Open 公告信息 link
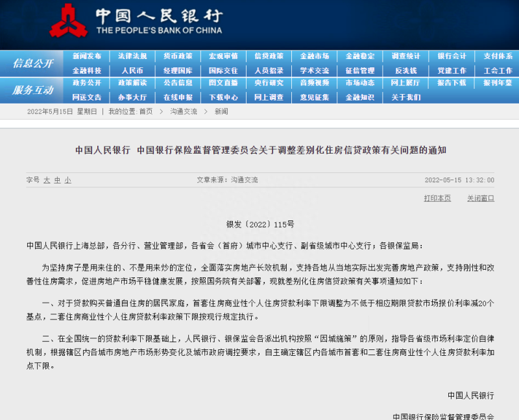Viewport: 519px width, 420px height. click(178, 83)
